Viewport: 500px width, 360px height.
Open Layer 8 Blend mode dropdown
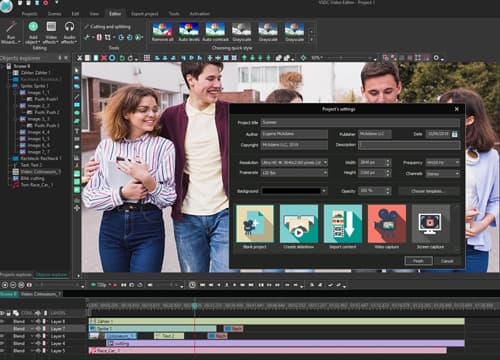32,322
